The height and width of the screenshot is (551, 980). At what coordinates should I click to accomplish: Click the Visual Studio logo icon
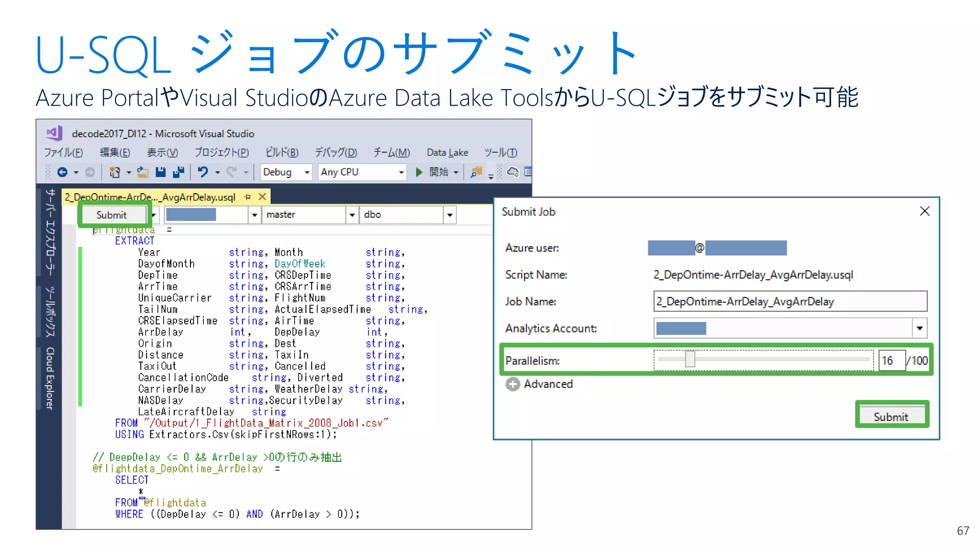coord(54,133)
